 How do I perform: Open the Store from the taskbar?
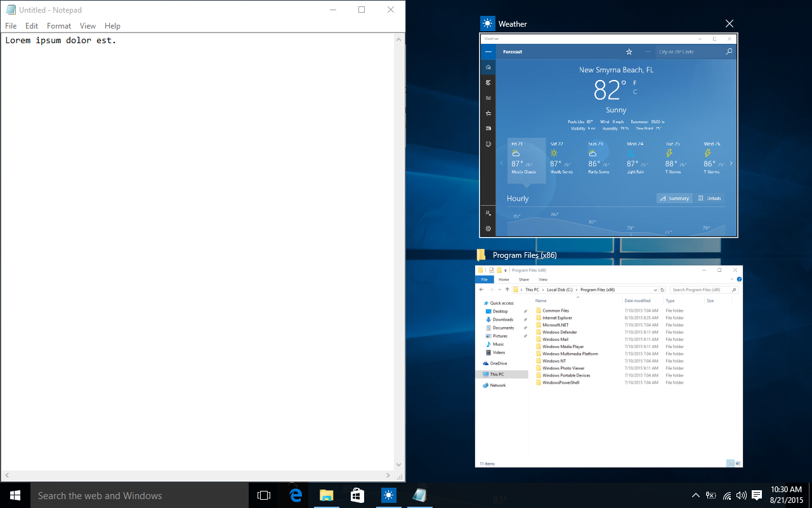click(x=357, y=495)
